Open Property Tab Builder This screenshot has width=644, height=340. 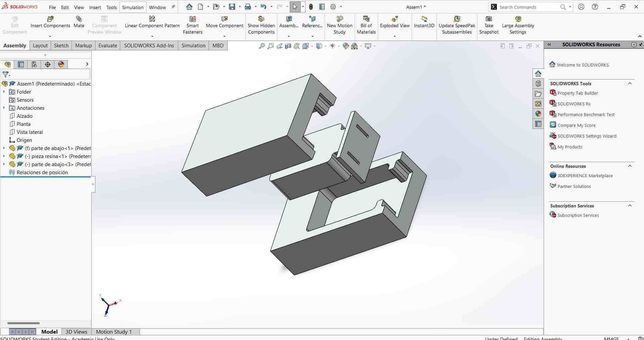click(x=578, y=93)
